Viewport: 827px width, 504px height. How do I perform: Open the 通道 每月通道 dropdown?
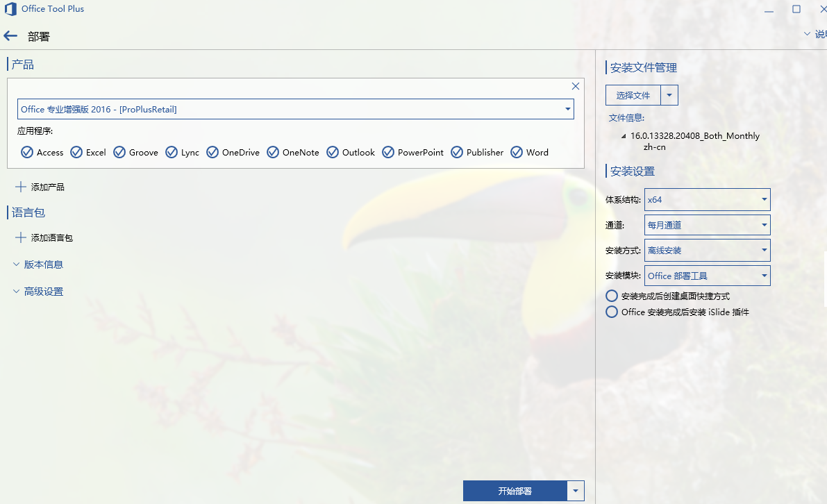pos(708,225)
